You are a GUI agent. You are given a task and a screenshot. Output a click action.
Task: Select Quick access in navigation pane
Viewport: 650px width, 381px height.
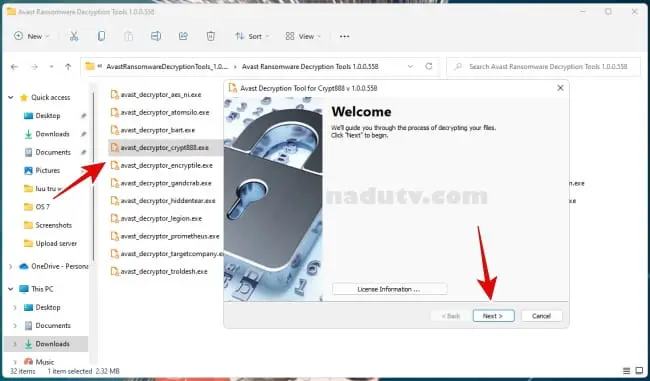[x=51, y=97]
